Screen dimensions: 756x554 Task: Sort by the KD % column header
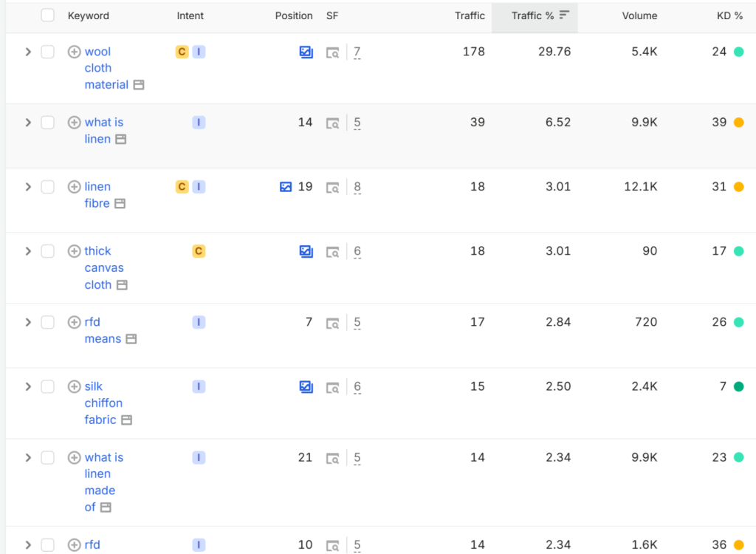point(729,16)
